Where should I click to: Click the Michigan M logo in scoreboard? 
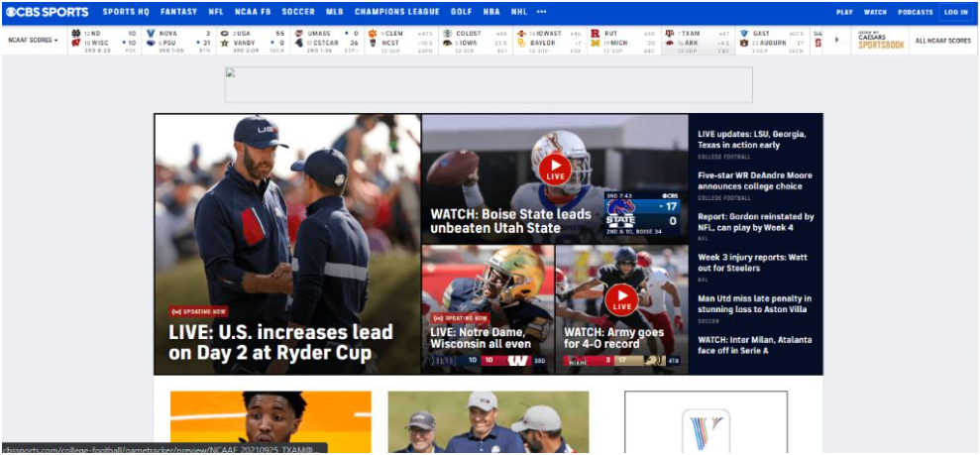tap(595, 44)
